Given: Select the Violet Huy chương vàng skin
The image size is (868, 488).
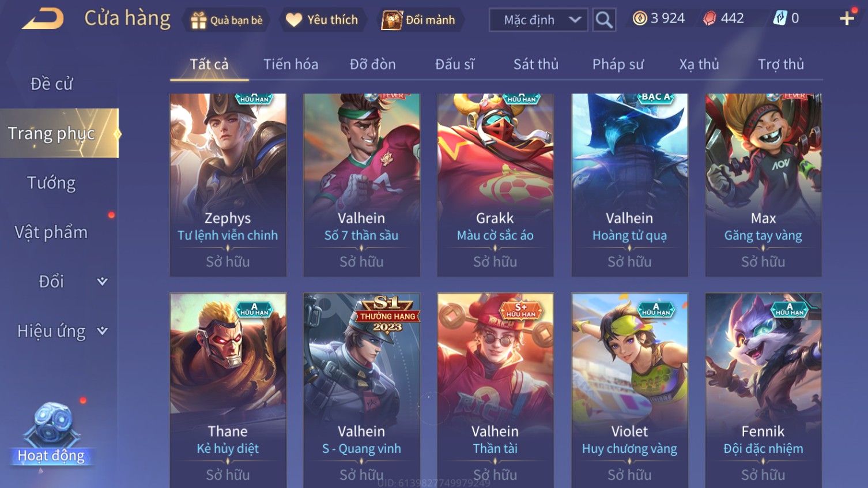Looking at the screenshot, I should (x=629, y=390).
